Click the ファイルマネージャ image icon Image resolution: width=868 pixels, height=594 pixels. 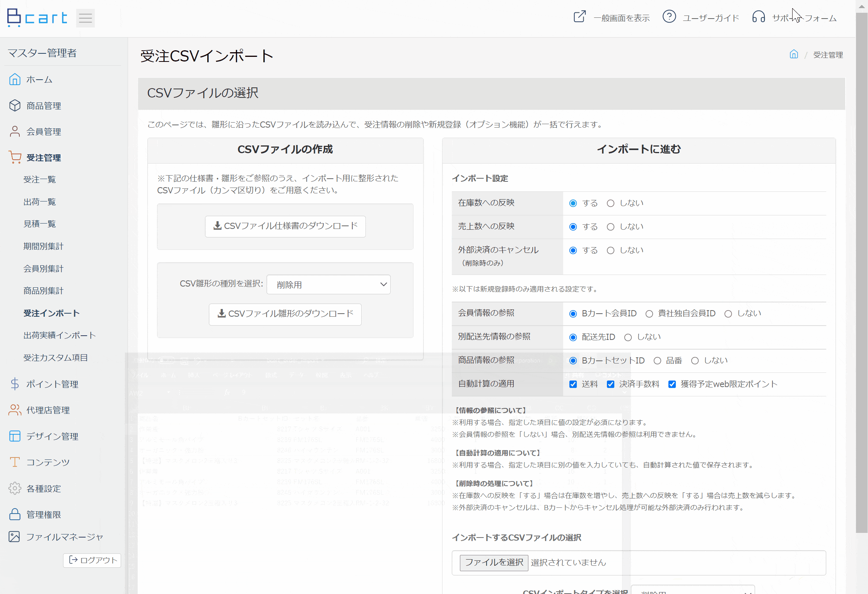(x=15, y=537)
